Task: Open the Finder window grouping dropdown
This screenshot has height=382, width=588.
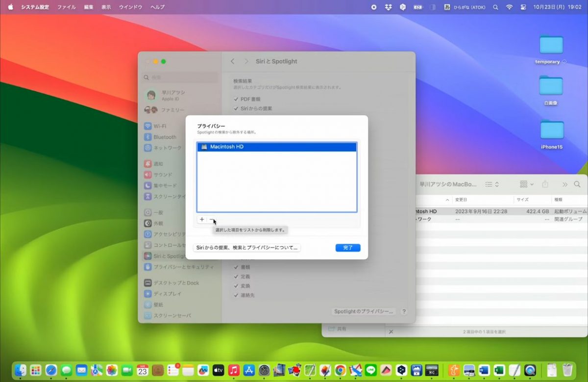Action: (x=527, y=184)
